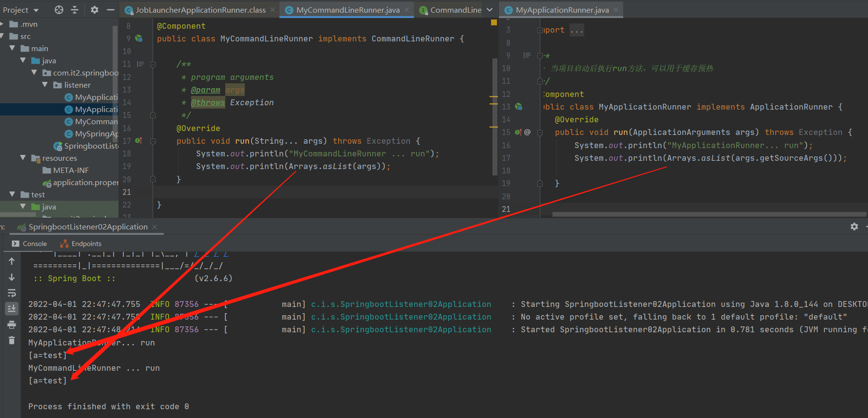868x418 pixels.
Task: Toggle soft-wrap in the console toolbar
Action: click(12, 293)
